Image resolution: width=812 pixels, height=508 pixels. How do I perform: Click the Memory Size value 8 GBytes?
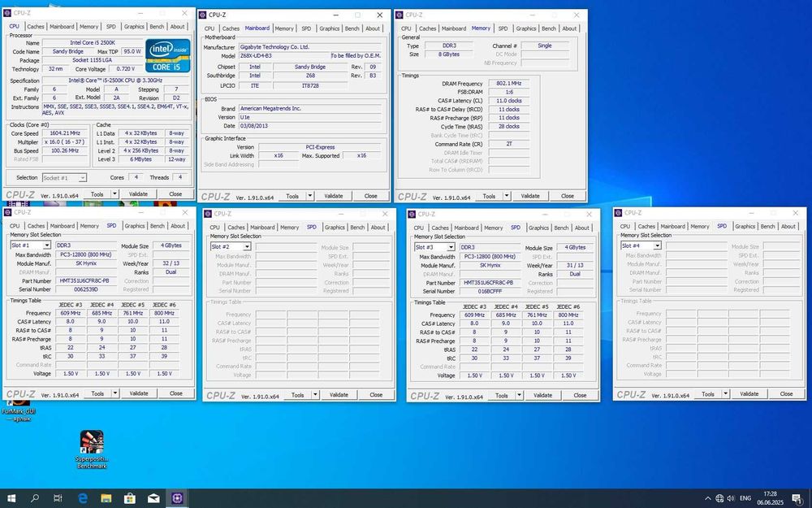click(449, 54)
